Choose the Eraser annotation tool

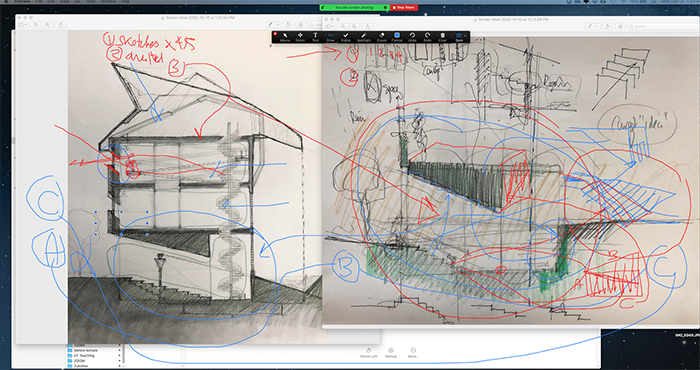(381, 37)
